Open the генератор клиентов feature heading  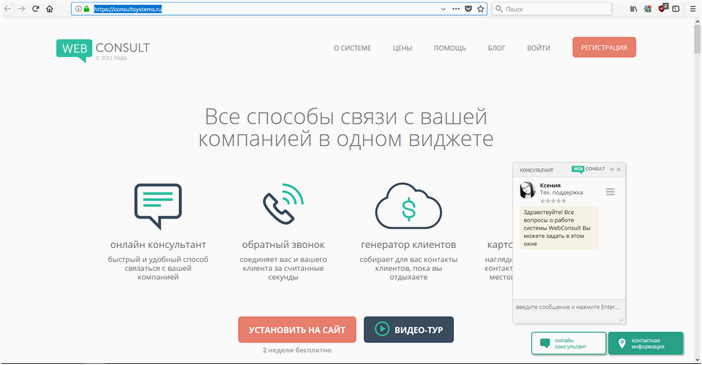[408, 245]
